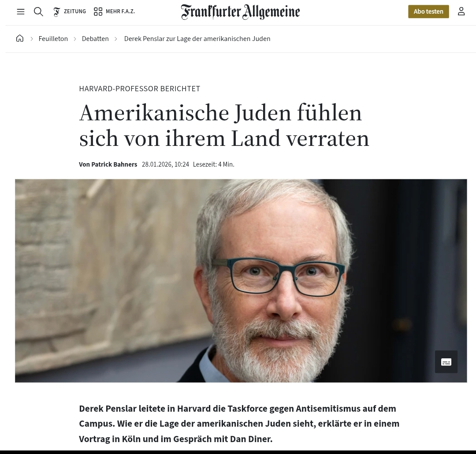The width and height of the screenshot is (476, 454).
Task: Open the Mehr F.A.Z. grid icon
Action: 98,11
